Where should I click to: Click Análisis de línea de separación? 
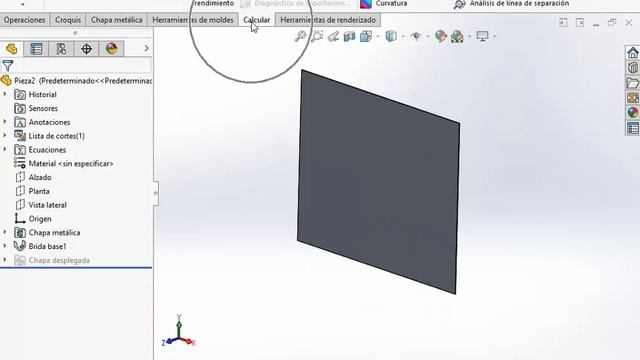(511, 4)
